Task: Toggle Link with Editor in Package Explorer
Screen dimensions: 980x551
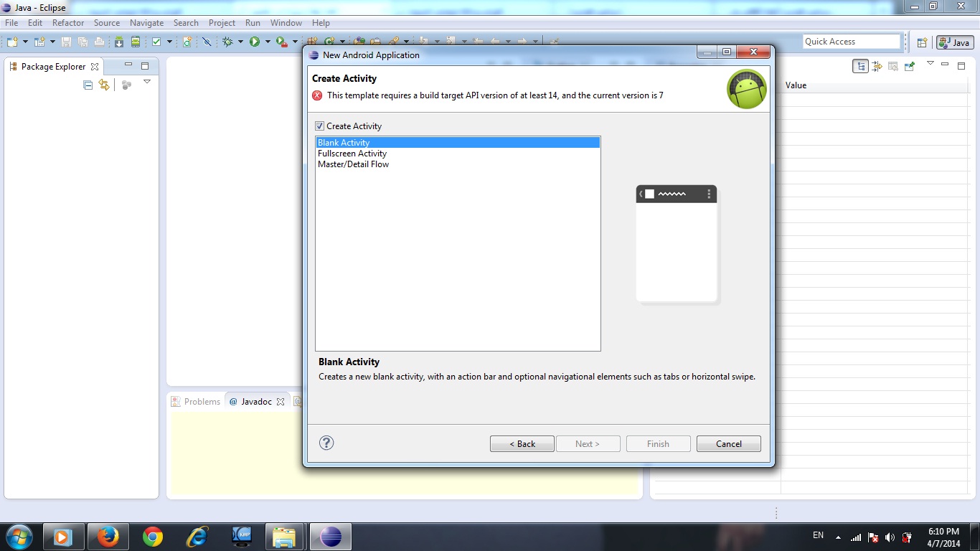Action: click(x=105, y=85)
